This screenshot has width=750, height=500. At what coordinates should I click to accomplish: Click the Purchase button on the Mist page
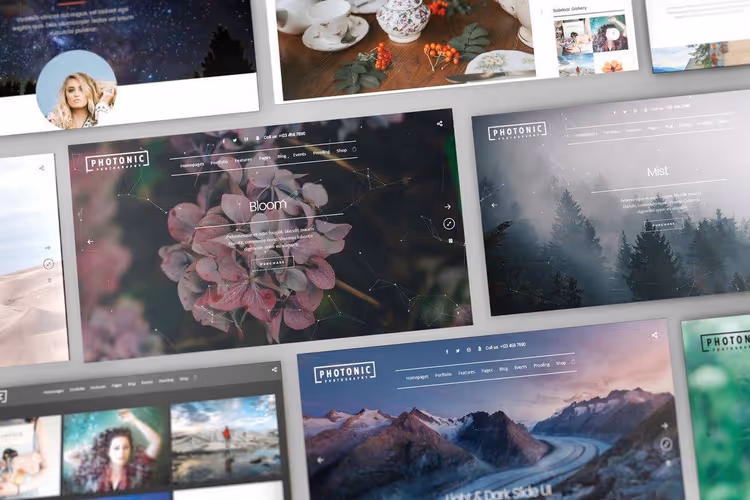(663, 223)
